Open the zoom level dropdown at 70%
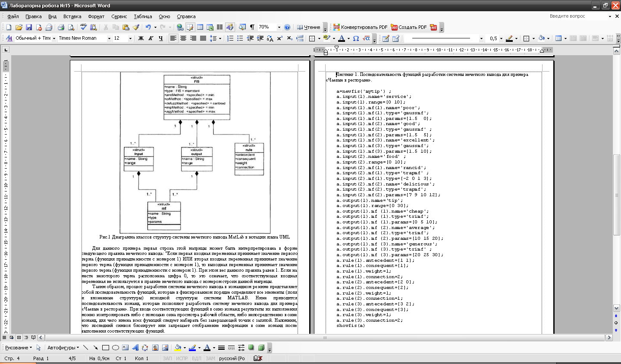 [x=279, y=27]
